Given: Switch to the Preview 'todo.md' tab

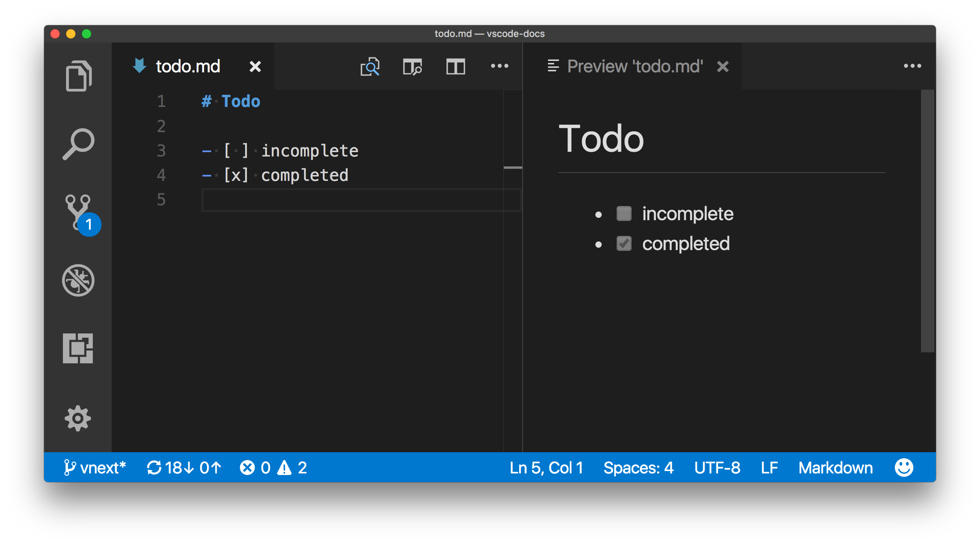Looking at the screenshot, I should [634, 66].
